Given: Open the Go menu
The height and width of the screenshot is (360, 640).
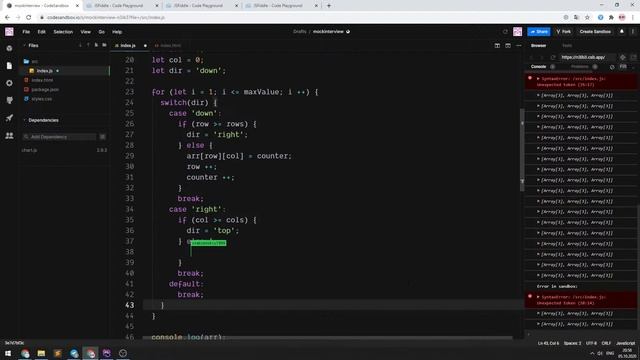Looking at the screenshot, I should point(101,32).
